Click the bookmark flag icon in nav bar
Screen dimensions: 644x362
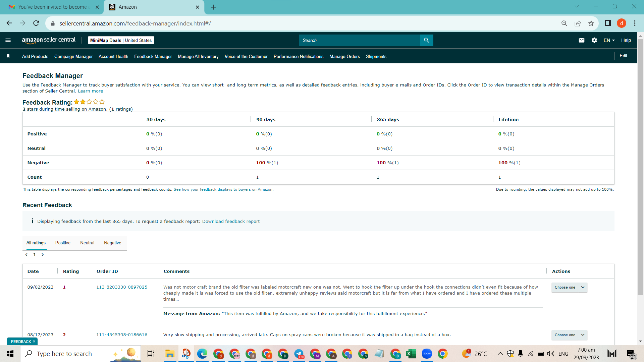tap(8, 56)
